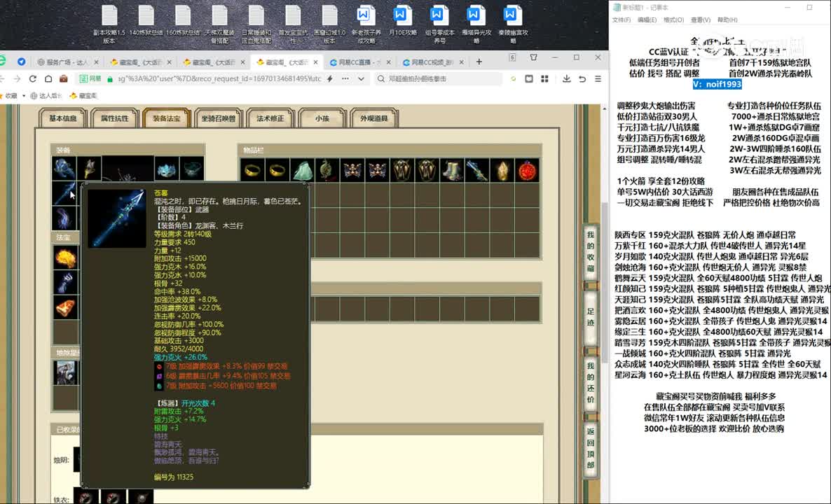Select the 装备法宝 tab
This screenshot has height=504, width=831.
click(167, 118)
